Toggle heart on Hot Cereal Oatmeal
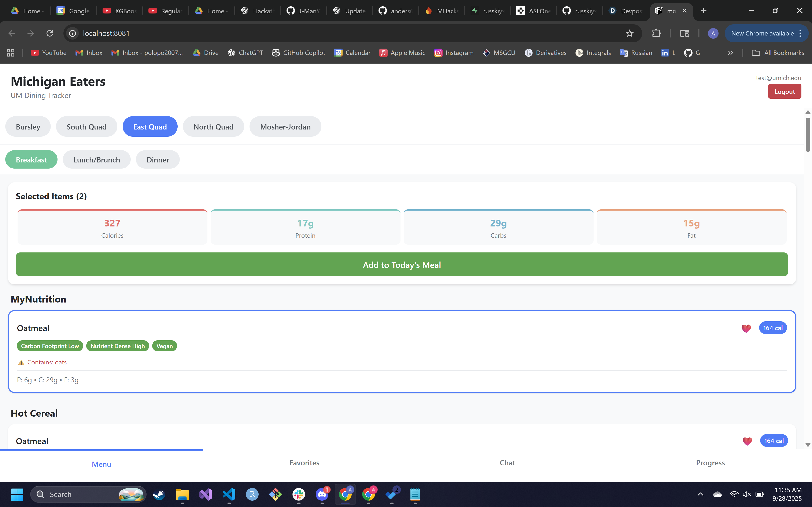 point(747,441)
